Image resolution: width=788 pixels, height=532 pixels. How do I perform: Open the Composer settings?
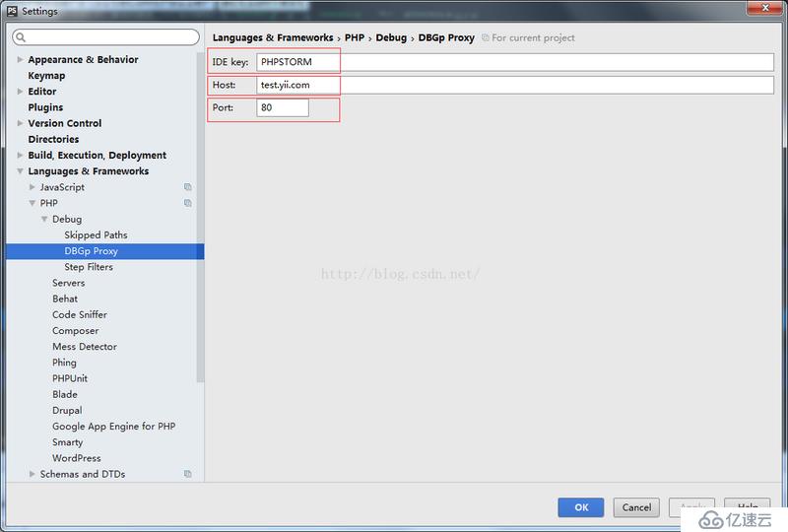click(x=76, y=331)
